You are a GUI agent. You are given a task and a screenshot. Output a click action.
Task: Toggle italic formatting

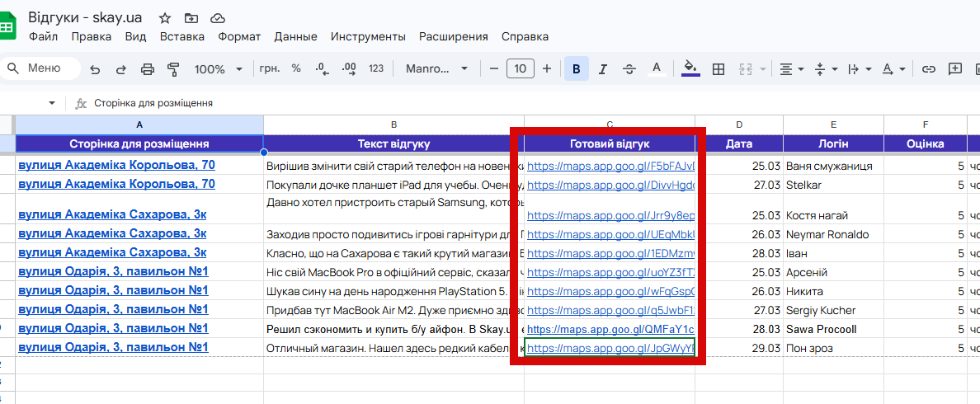(x=603, y=68)
